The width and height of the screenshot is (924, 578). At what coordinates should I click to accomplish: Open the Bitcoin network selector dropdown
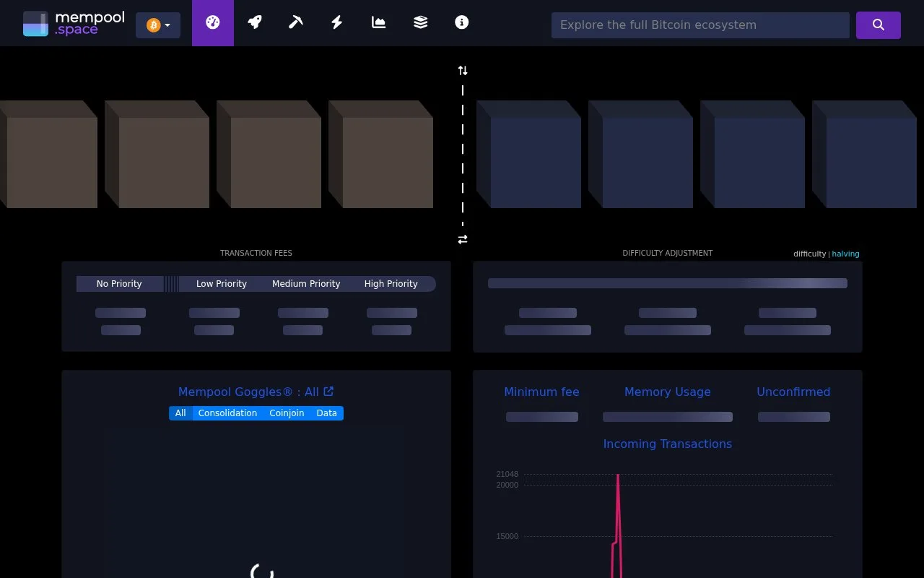click(x=158, y=25)
